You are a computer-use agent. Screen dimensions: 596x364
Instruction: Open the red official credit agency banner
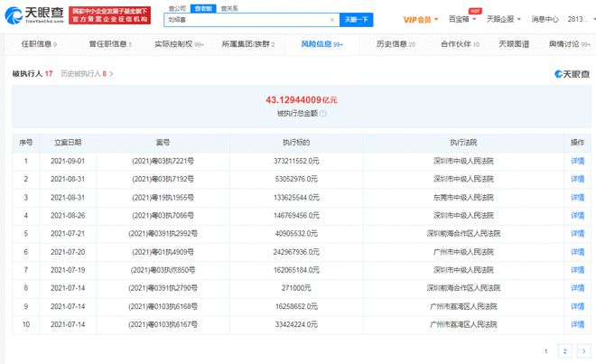click(x=109, y=15)
